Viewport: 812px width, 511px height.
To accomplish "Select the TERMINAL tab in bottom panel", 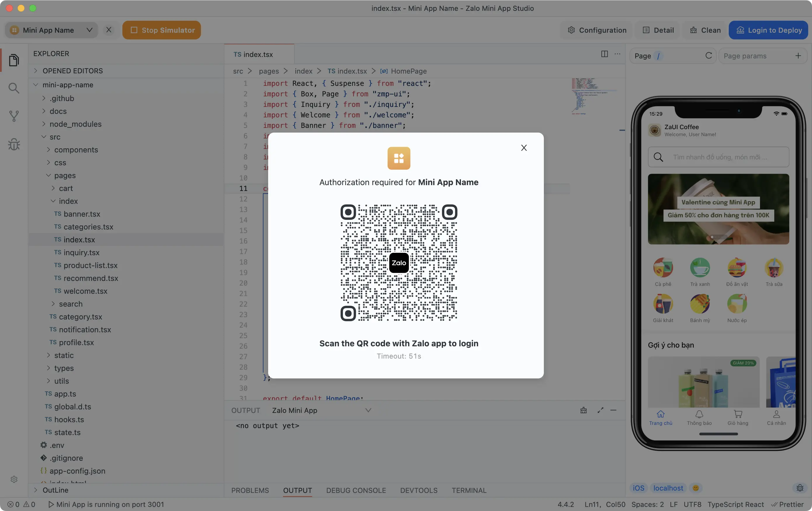I will click(469, 490).
